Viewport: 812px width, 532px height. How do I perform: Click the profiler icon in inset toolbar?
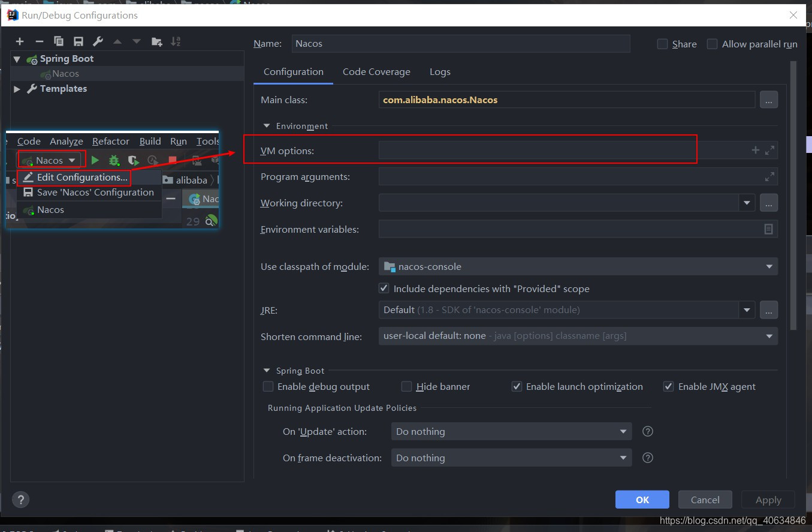153,160
